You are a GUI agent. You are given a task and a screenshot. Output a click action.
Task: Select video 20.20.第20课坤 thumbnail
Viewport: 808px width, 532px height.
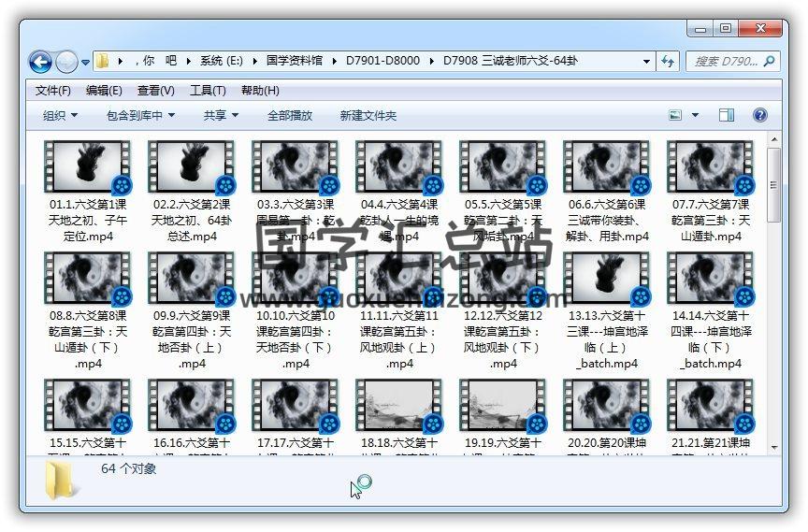pos(606,405)
